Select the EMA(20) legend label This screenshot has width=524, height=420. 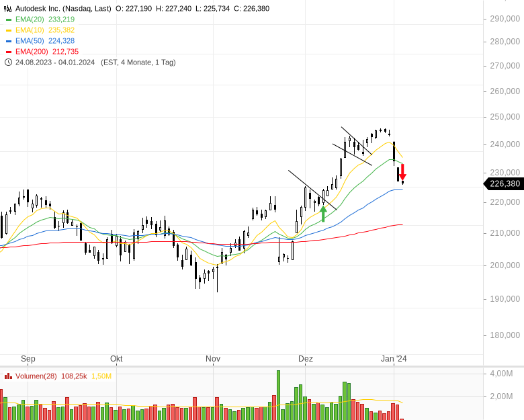[30, 19]
